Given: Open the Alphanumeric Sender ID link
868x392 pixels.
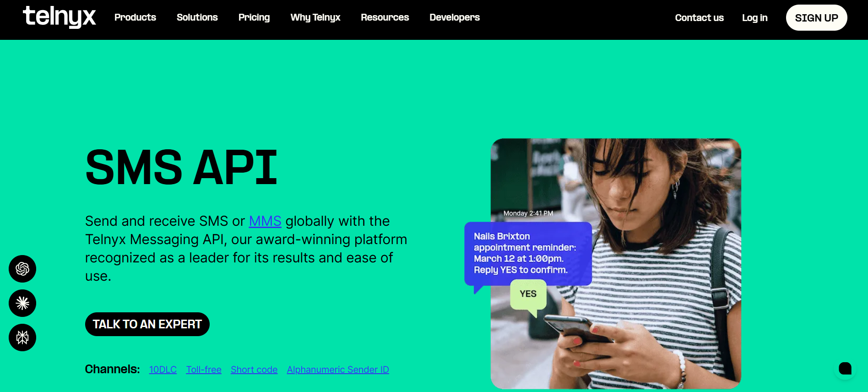Looking at the screenshot, I should click(338, 370).
